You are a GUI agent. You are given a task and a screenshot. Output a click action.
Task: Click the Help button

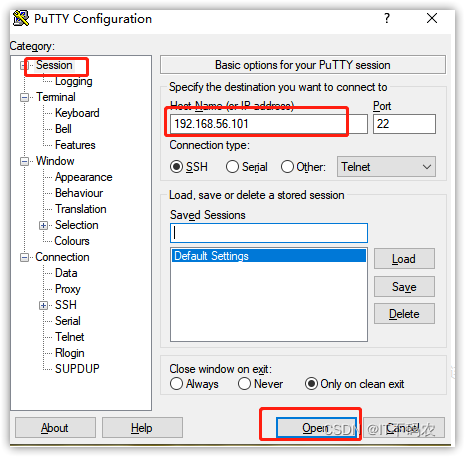[142, 428]
